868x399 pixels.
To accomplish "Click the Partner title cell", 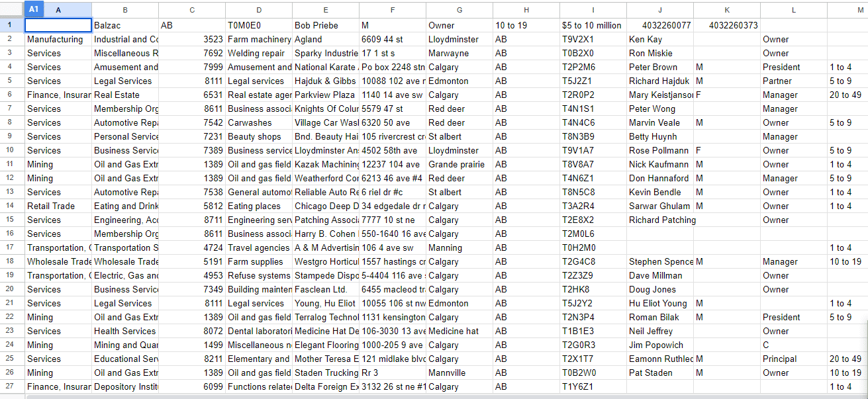I will [x=793, y=81].
